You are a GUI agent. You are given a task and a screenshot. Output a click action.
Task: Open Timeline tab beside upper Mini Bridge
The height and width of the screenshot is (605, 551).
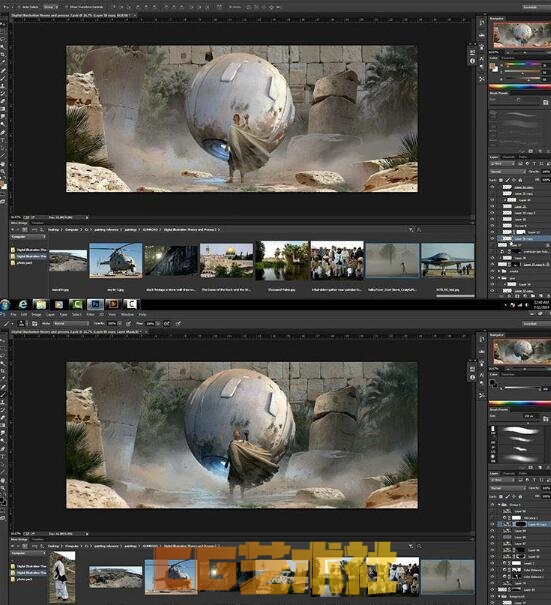pos(37,223)
